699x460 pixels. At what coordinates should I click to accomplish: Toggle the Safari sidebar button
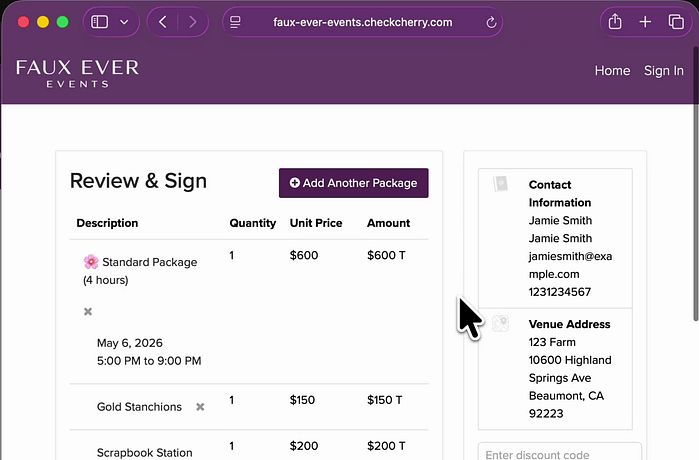[x=99, y=22]
